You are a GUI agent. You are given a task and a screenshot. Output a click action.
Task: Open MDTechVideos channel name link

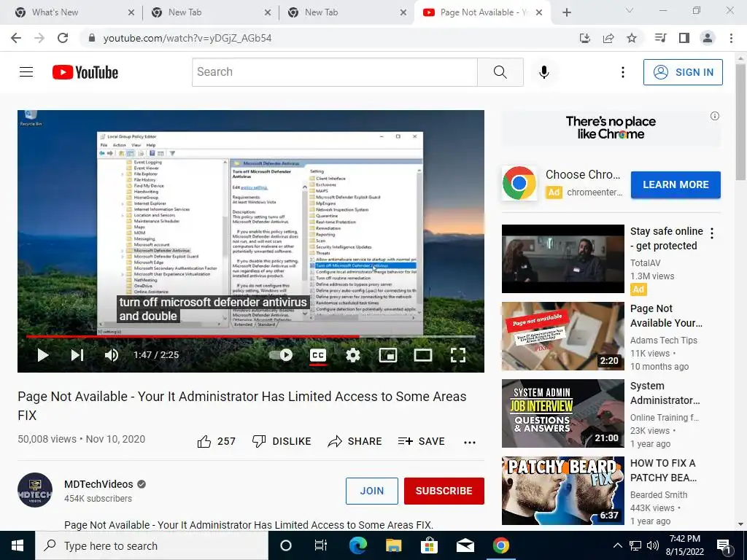[98, 484]
